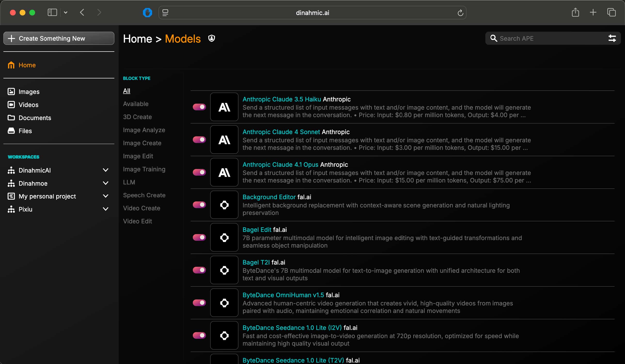Open Files from the sidebar
The image size is (625, 364).
point(25,131)
